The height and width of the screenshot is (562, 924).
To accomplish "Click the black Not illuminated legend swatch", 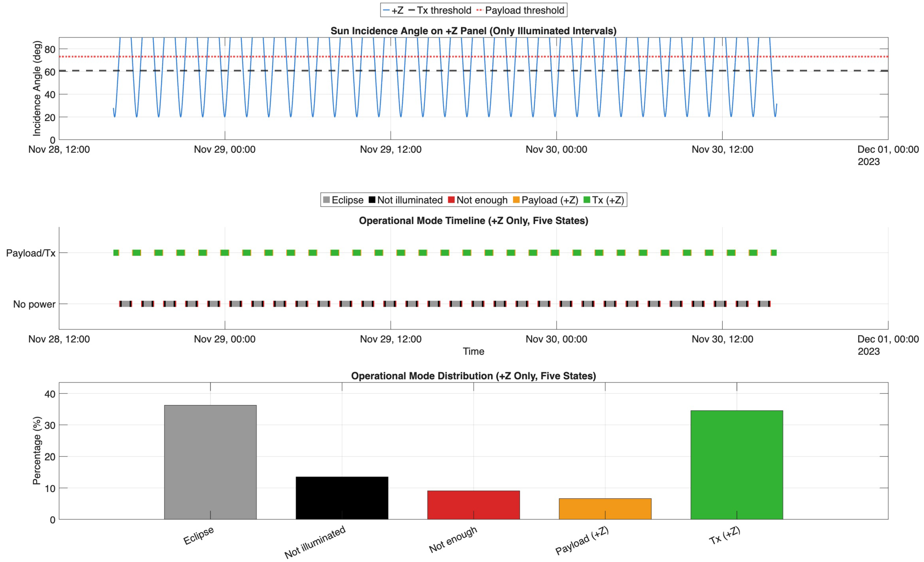I will [x=372, y=200].
